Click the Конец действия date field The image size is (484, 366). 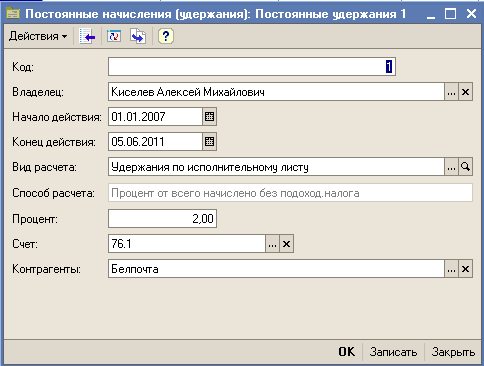click(x=155, y=142)
